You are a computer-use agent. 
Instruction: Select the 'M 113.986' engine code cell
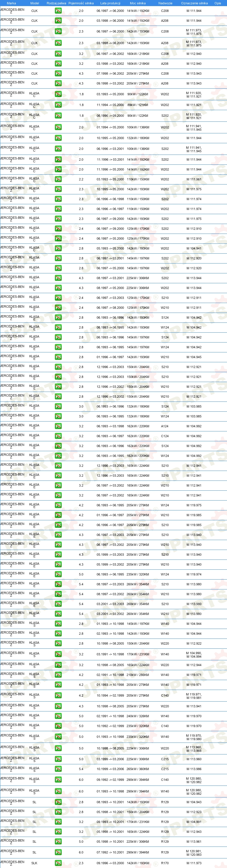tap(194, 769)
